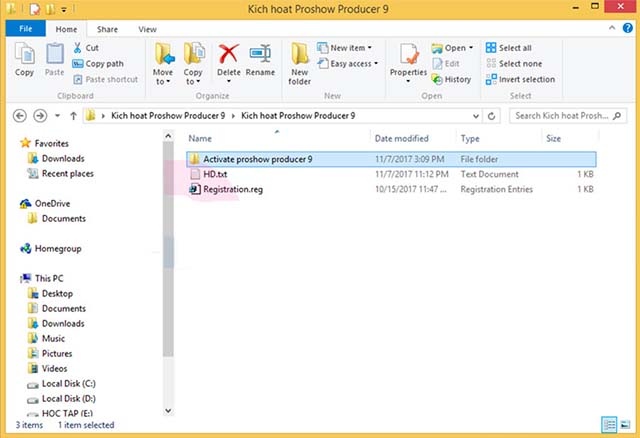Click Invert selection in ribbon
The width and height of the screenshot is (640, 438).
coord(519,79)
